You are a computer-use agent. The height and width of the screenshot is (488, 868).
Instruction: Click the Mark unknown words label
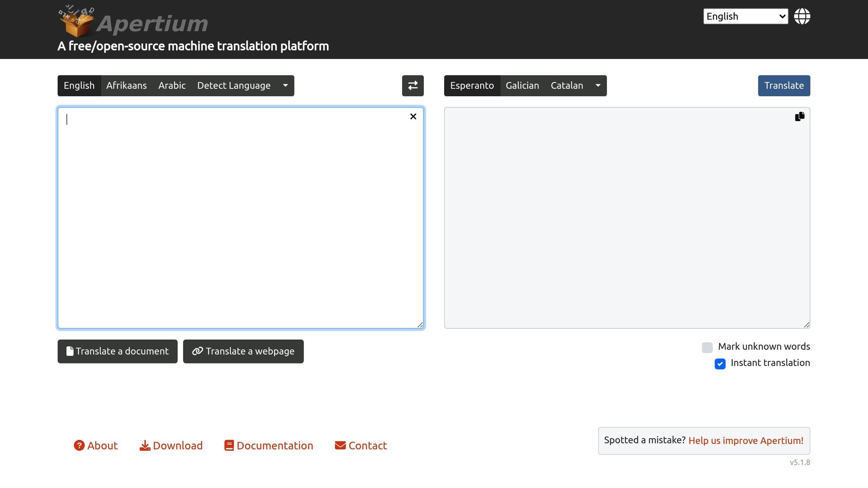coord(764,347)
